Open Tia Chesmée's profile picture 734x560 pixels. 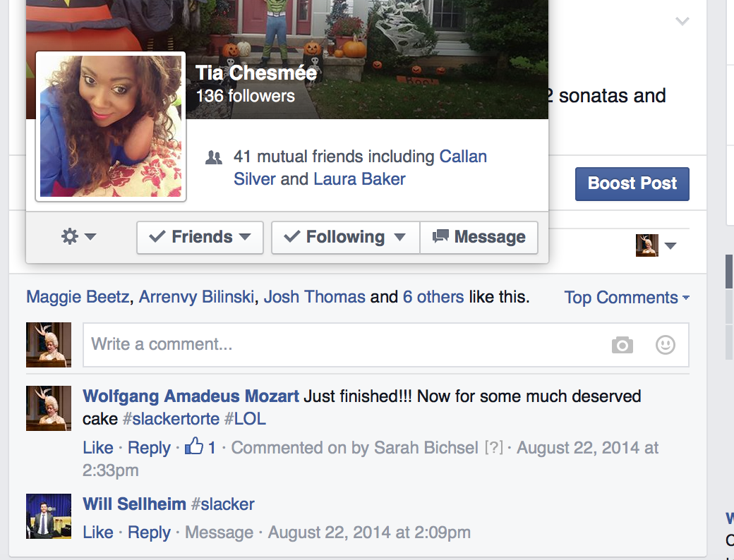tap(111, 127)
